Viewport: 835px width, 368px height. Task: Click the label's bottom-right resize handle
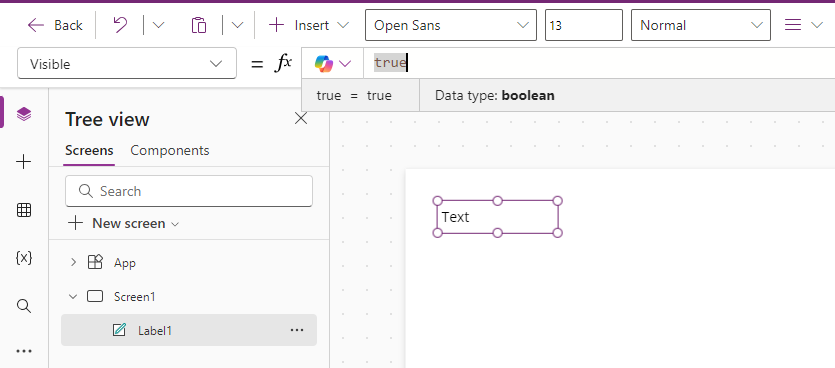point(558,233)
